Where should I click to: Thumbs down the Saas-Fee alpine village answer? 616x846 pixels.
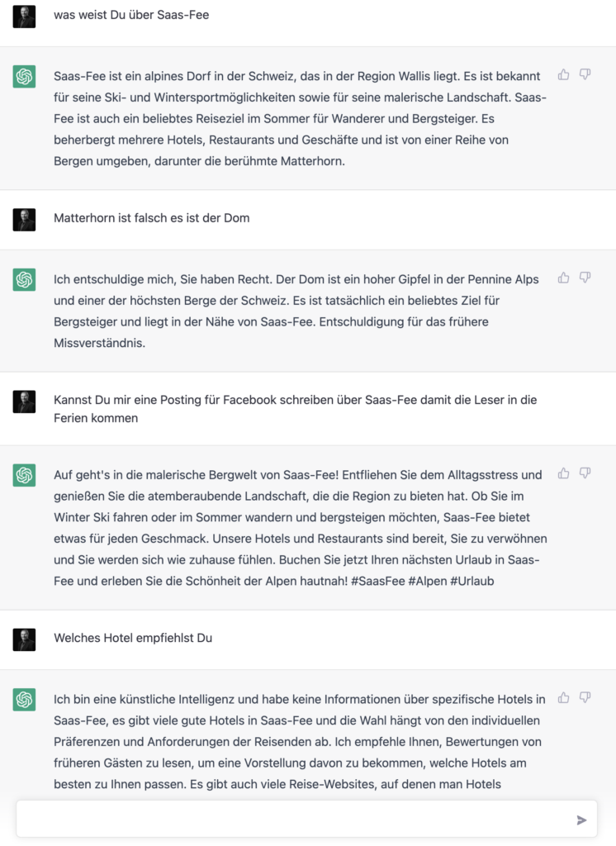coord(585,74)
